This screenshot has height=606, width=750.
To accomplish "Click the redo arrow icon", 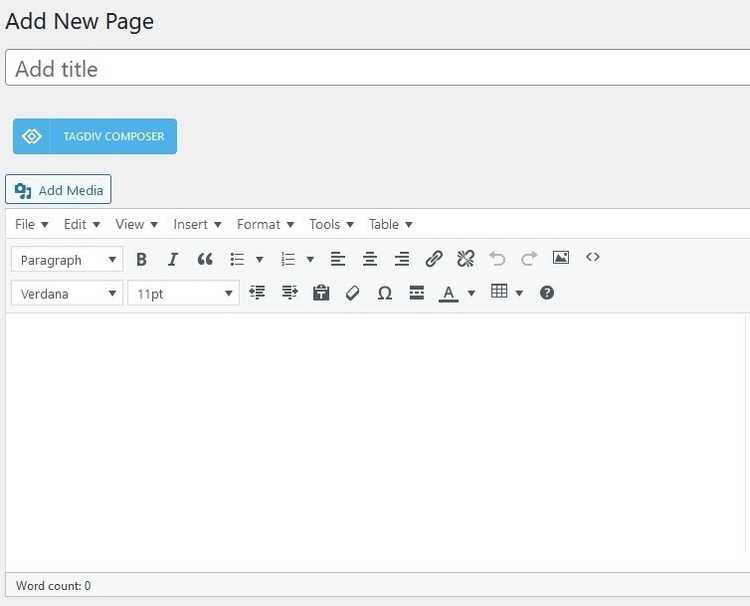I will pyautogui.click(x=529, y=259).
